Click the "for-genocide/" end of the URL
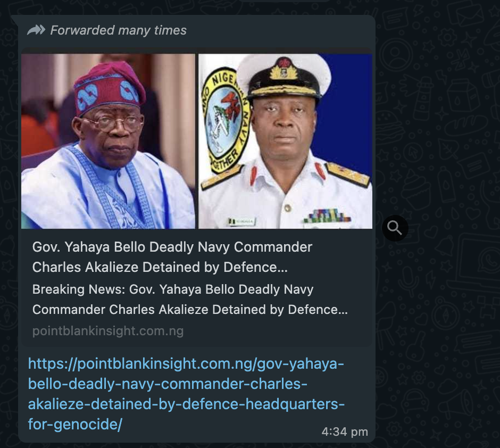The image size is (500, 448). (x=76, y=425)
